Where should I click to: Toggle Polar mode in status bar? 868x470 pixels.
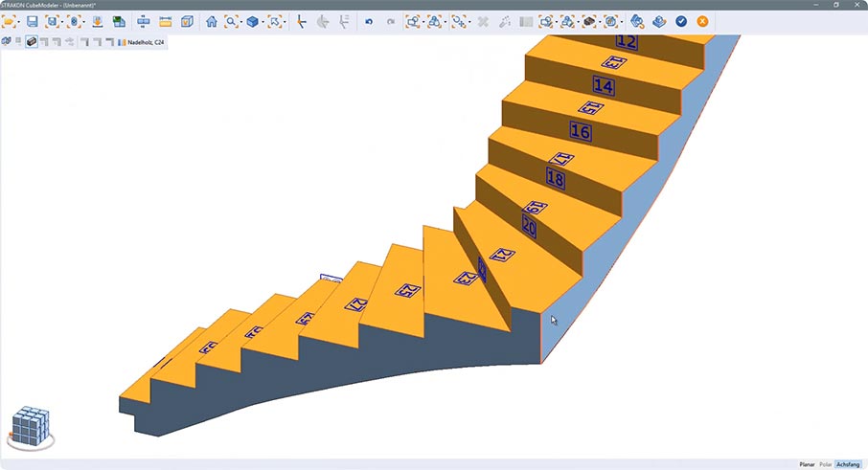[x=826, y=464]
